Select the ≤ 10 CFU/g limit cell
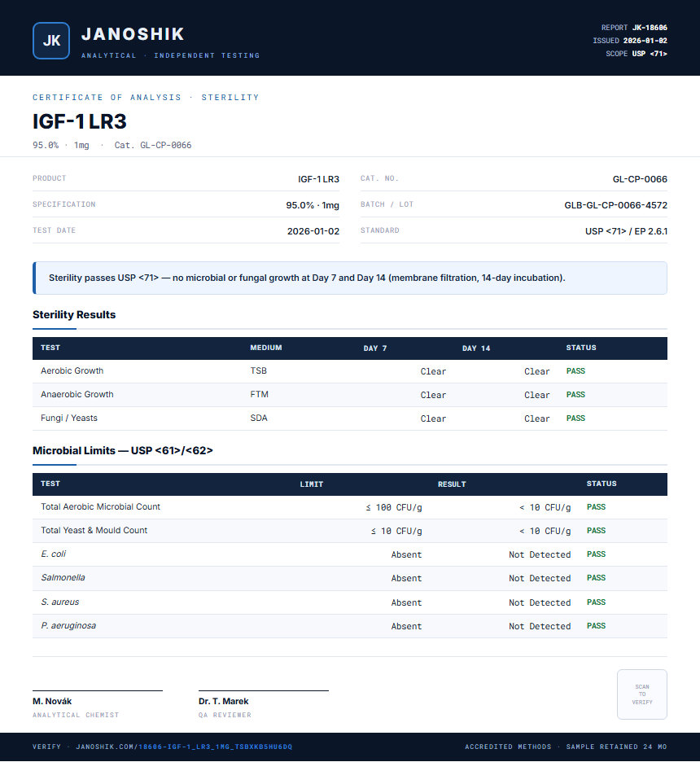 point(396,531)
